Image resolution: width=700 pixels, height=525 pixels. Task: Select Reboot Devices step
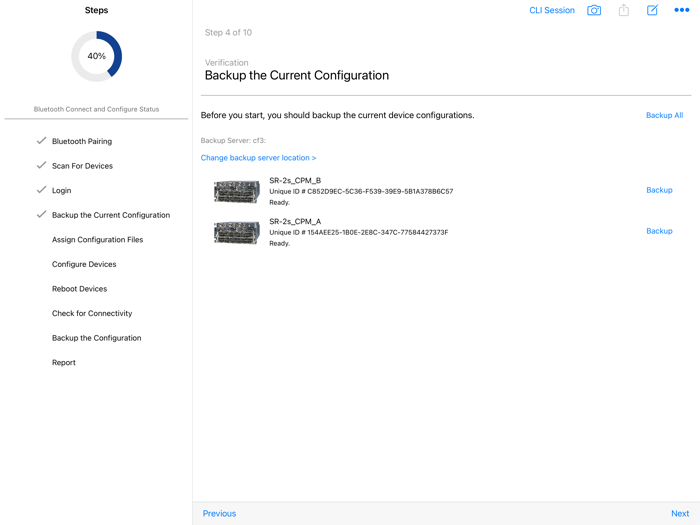[x=79, y=289]
